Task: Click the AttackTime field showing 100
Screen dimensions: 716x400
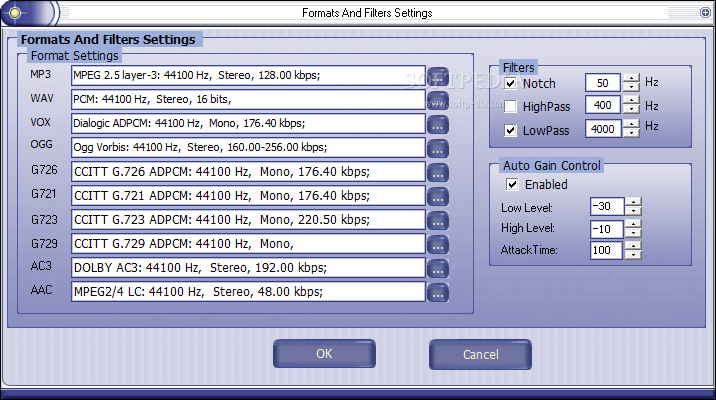Action: [606, 250]
